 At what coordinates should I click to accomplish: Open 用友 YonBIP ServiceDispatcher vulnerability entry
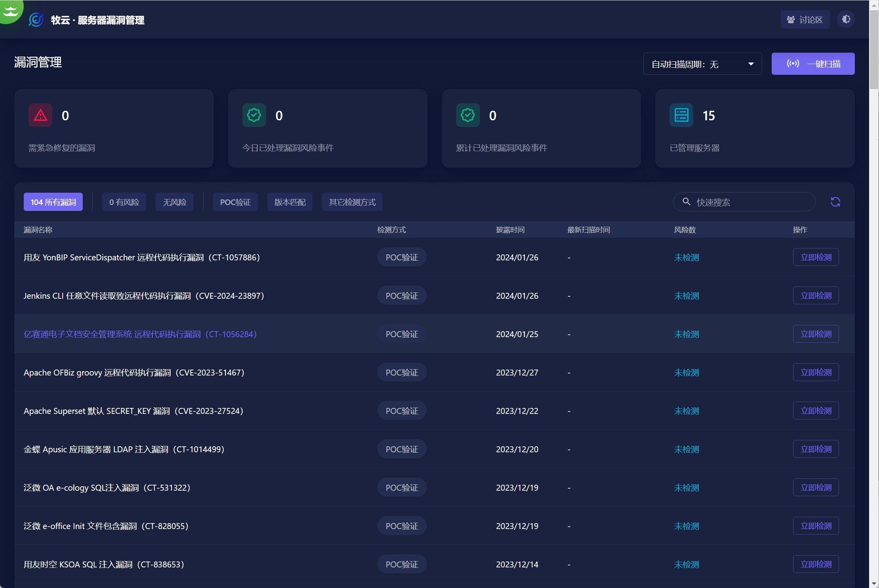(142, 258)
